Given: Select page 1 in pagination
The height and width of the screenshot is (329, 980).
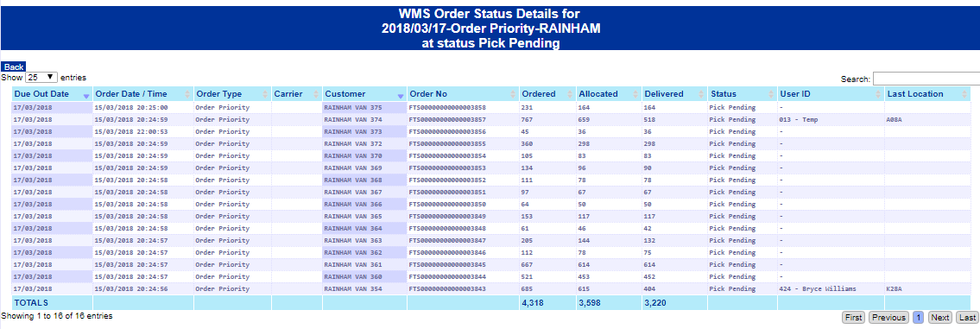Looking at the screenshot, I should pyautogui.click(x=919, y=318).
